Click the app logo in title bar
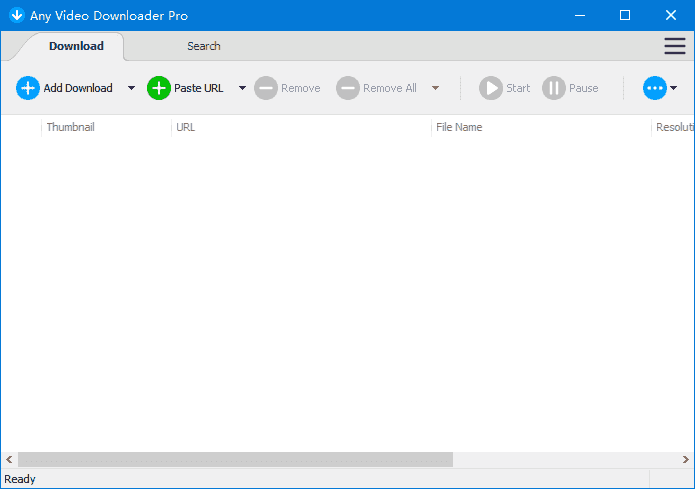Image resolution: width=695 pixels, height=489 pixels. (16, 15)
